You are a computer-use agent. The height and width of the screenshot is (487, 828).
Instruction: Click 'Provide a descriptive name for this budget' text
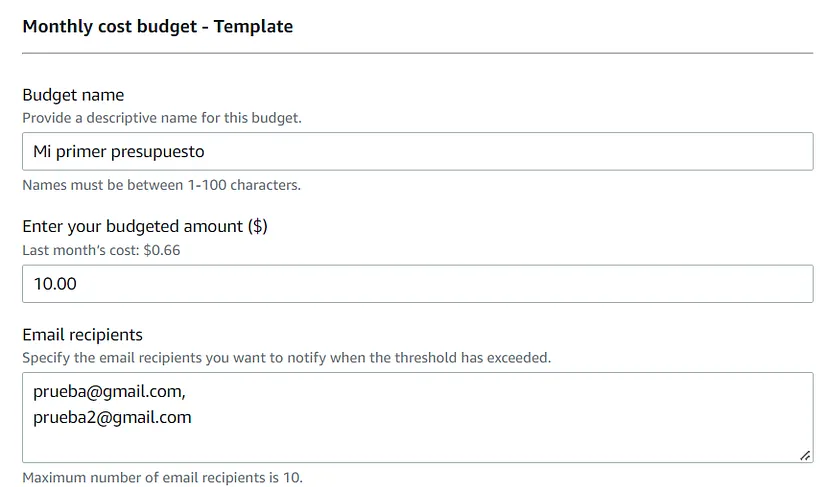click(x=162, y=118)
